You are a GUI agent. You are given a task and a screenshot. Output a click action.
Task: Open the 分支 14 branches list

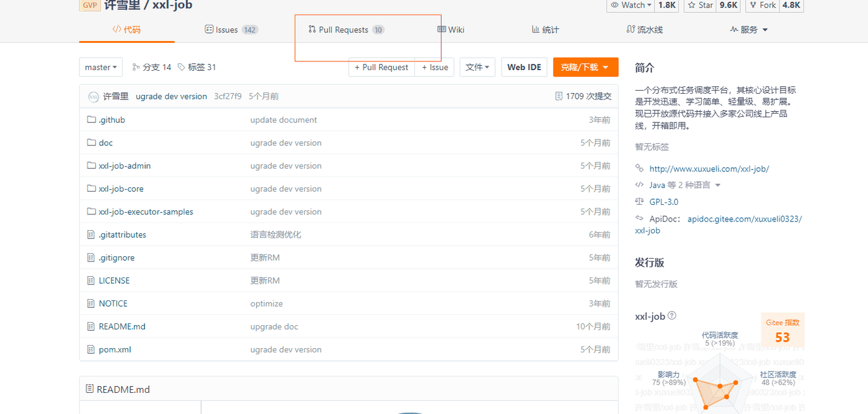point(151,67)
